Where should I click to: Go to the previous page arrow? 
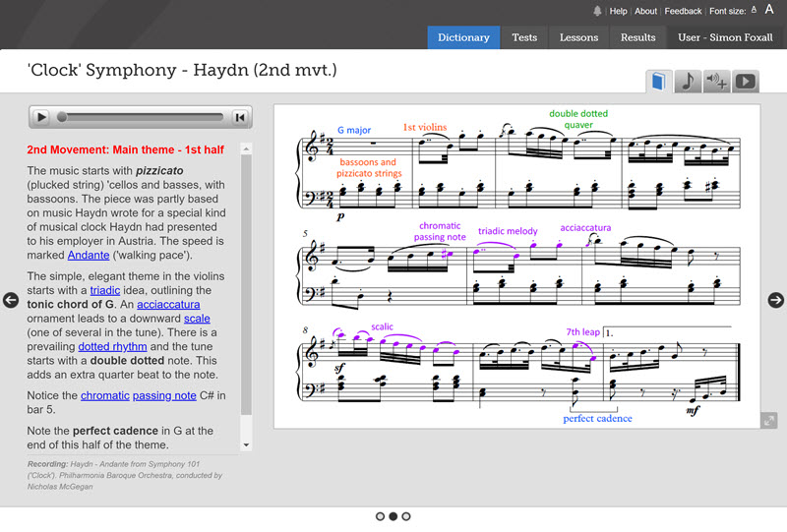point(11,300)
